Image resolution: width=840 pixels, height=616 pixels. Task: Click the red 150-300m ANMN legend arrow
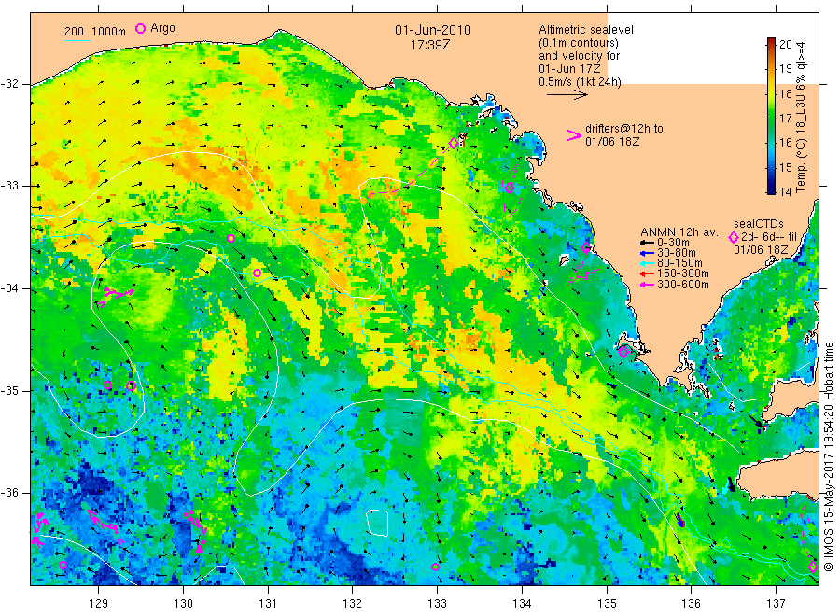pyautogui.click(x=647, y=273)
